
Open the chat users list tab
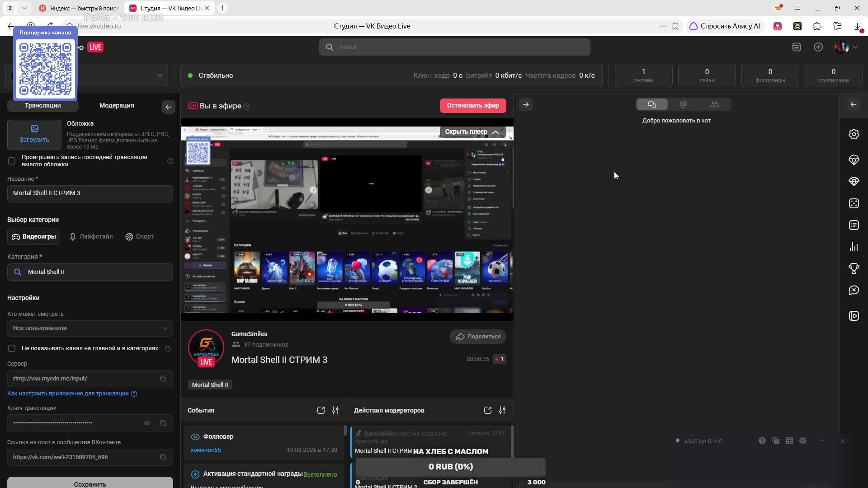tap(715, 104)
